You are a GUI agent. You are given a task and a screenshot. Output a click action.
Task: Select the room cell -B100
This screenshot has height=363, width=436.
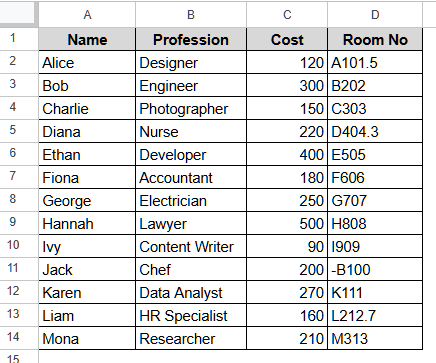375,269
